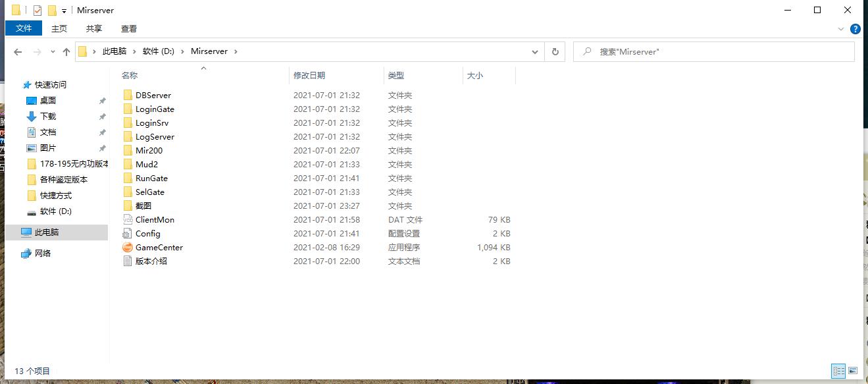Expand the ribbon with chevron arrow
Screen dimensions: 868x384
point(841,29)
